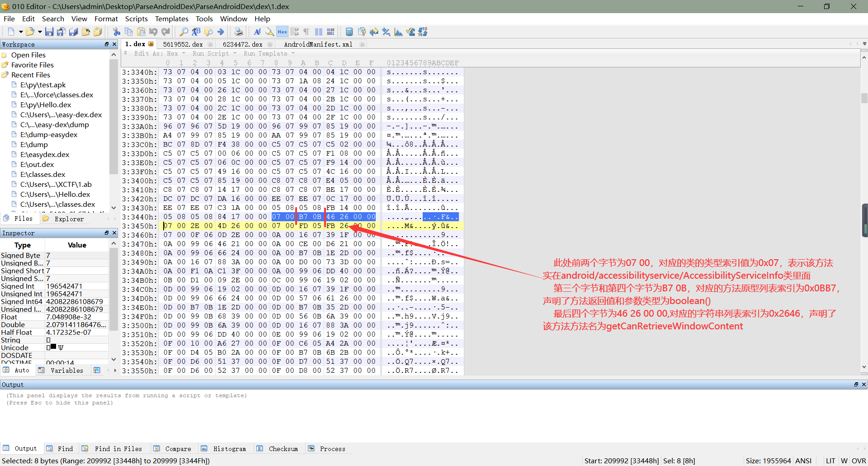Click the base Convert 10/16 icon
Viewport: 868px width, 466px height.
tap(423, 32)
